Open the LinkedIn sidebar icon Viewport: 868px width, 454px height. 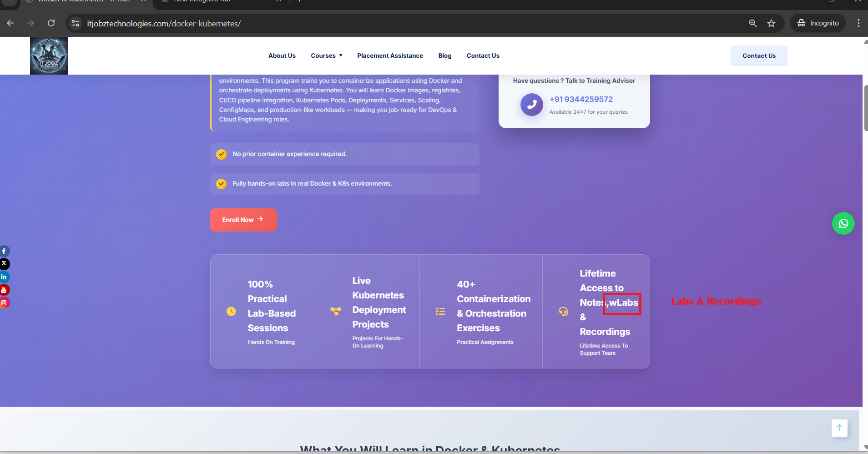[4, 277]
